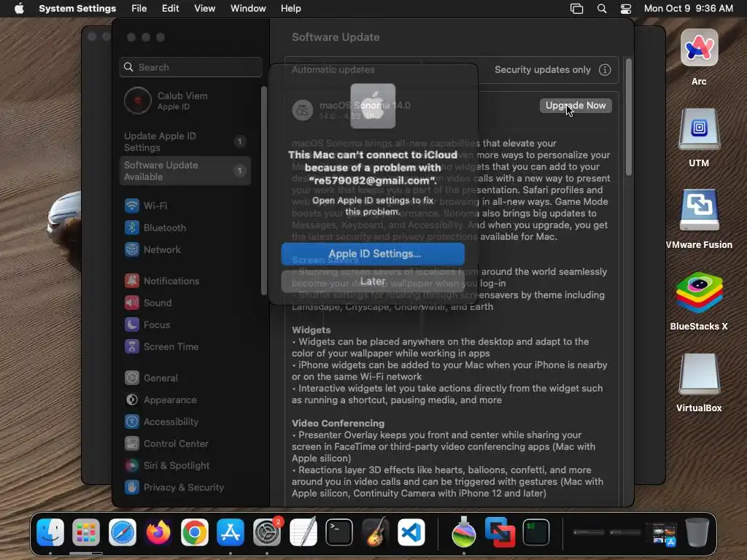Open System Settings from the Dock
The image size is (747, 560).
pos(267,532)
